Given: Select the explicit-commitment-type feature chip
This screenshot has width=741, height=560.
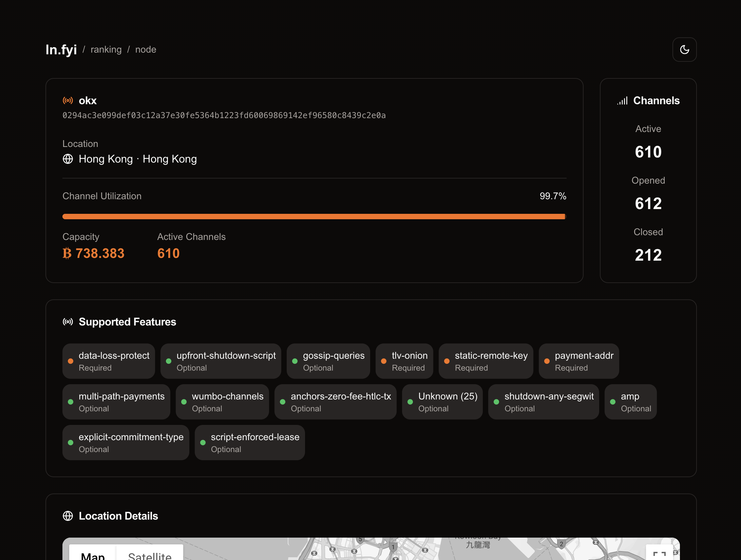Looking at the screenshot, I should (x=126, y=443).
